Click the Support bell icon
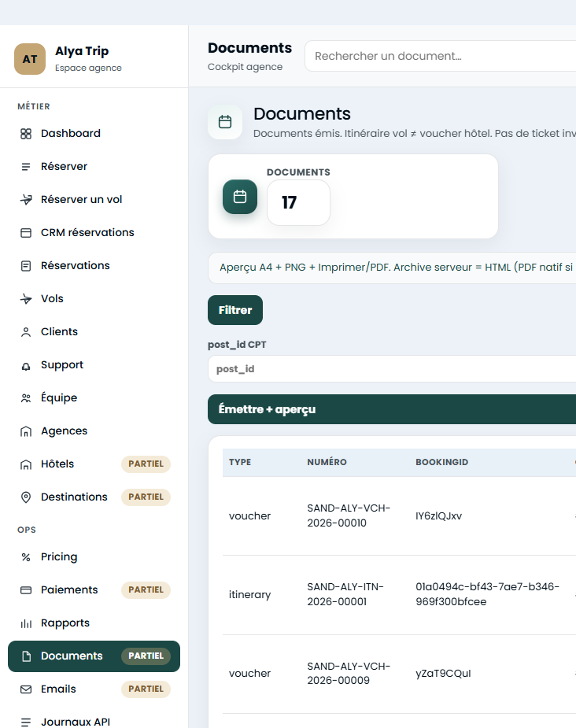 pos(26,365)
